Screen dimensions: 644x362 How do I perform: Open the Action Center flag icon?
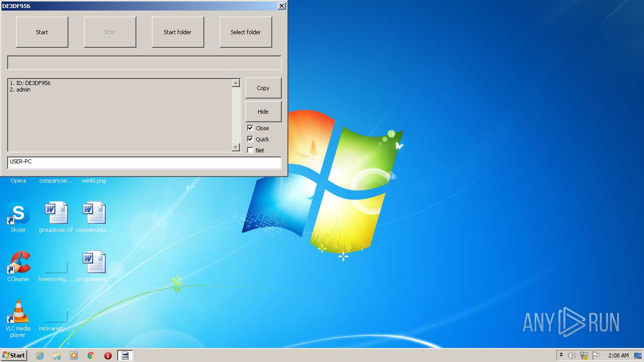(x=596, y=355)
